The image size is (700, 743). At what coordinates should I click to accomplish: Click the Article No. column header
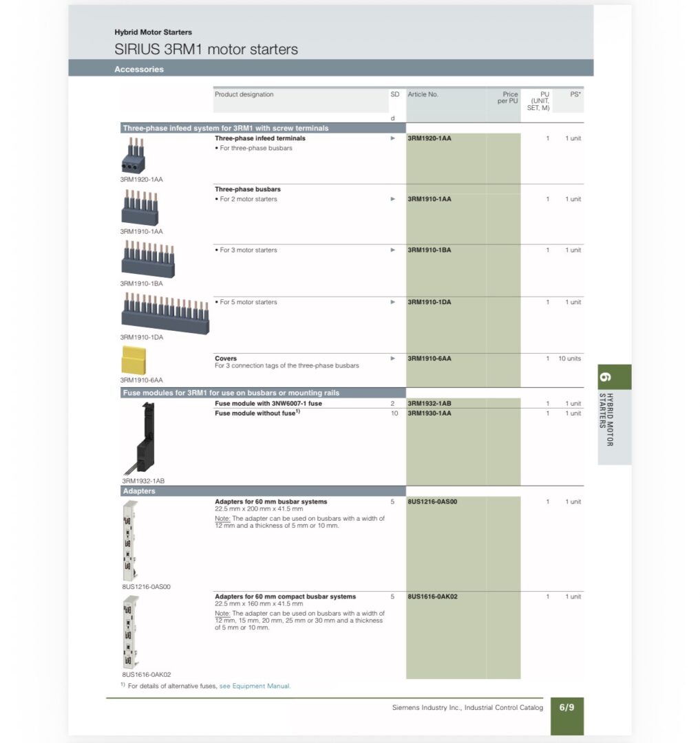tap(423, 94)
